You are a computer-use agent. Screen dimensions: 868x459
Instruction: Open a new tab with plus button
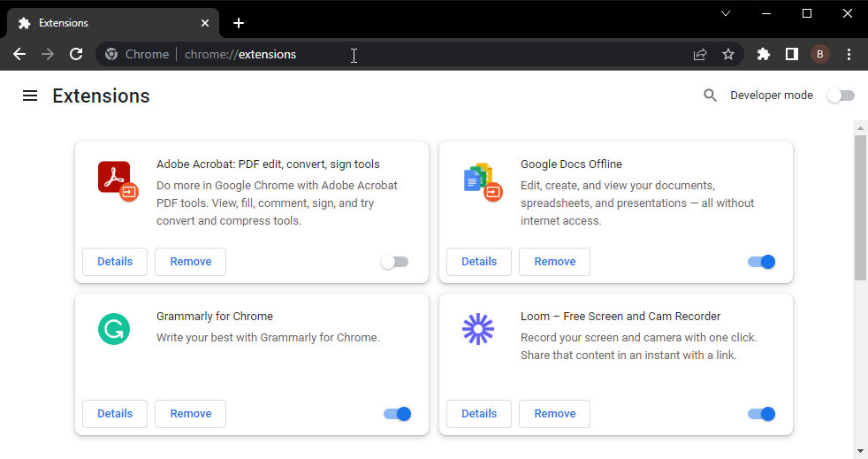pyautogui.click(x=239, y=23)
